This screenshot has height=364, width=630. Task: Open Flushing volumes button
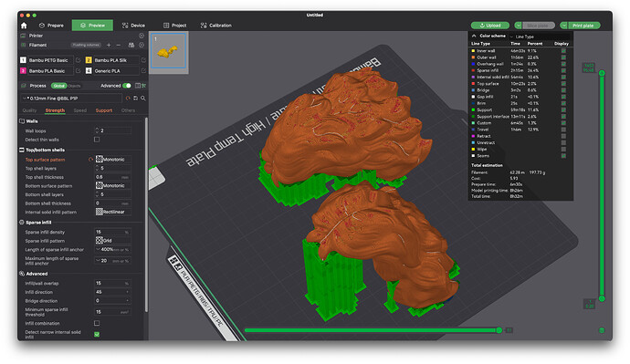pyautogui.click(x=86, y=45)
